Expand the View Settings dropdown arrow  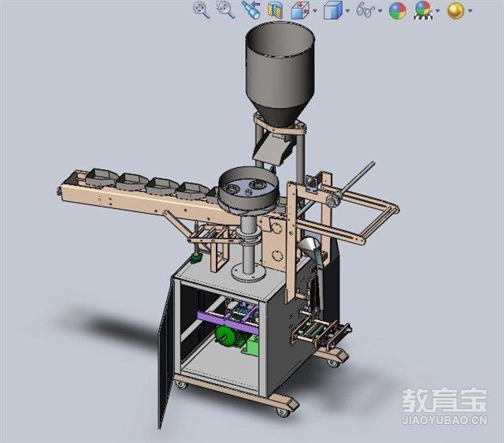470,10
